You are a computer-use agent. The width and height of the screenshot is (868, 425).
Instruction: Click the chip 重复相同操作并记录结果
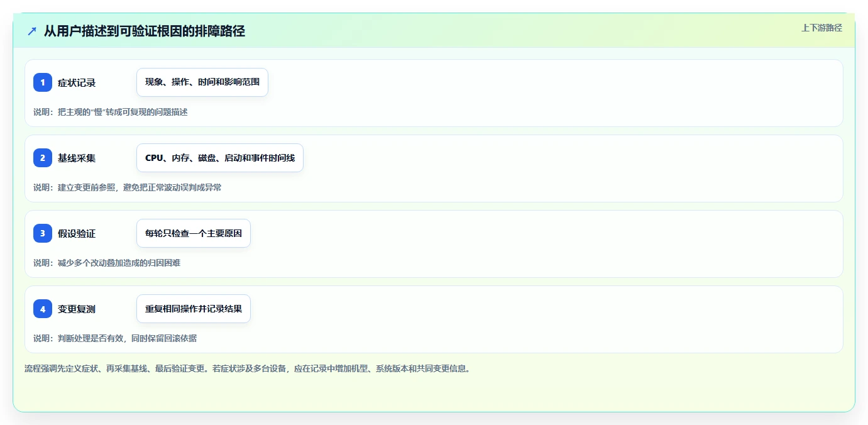tap(194, 309)
